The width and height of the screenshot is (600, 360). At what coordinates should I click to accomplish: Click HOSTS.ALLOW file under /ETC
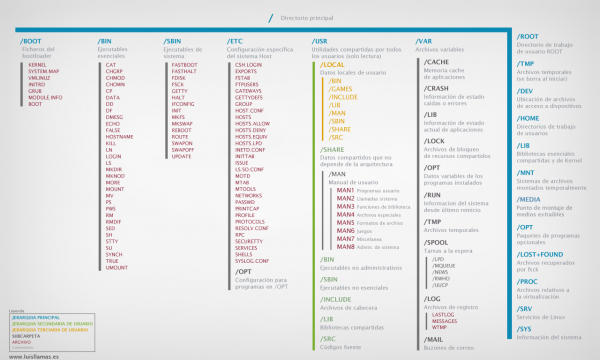click(252, 124)
